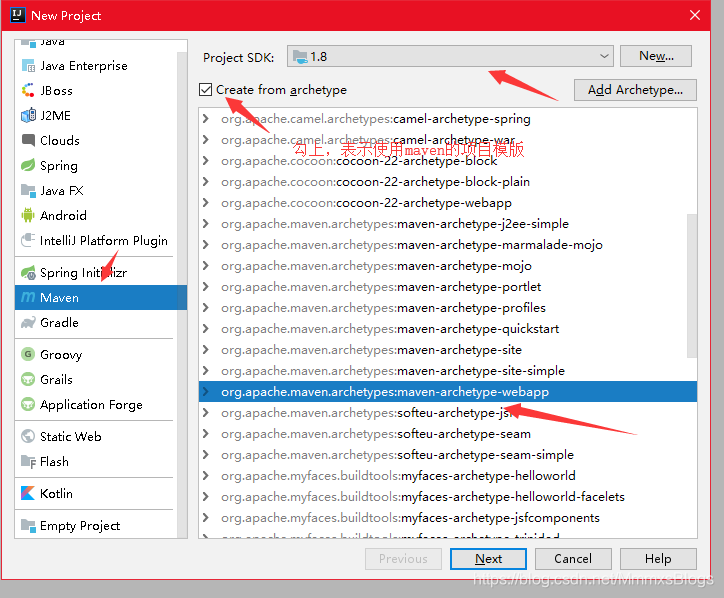Expand maven-archetype-quickstart node

tap(205, 328)
